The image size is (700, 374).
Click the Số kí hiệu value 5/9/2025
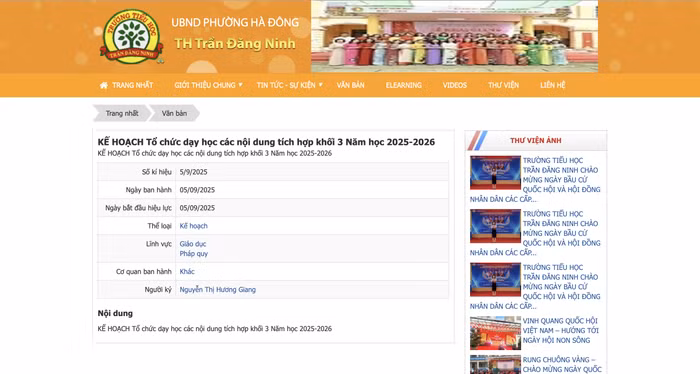193,172
